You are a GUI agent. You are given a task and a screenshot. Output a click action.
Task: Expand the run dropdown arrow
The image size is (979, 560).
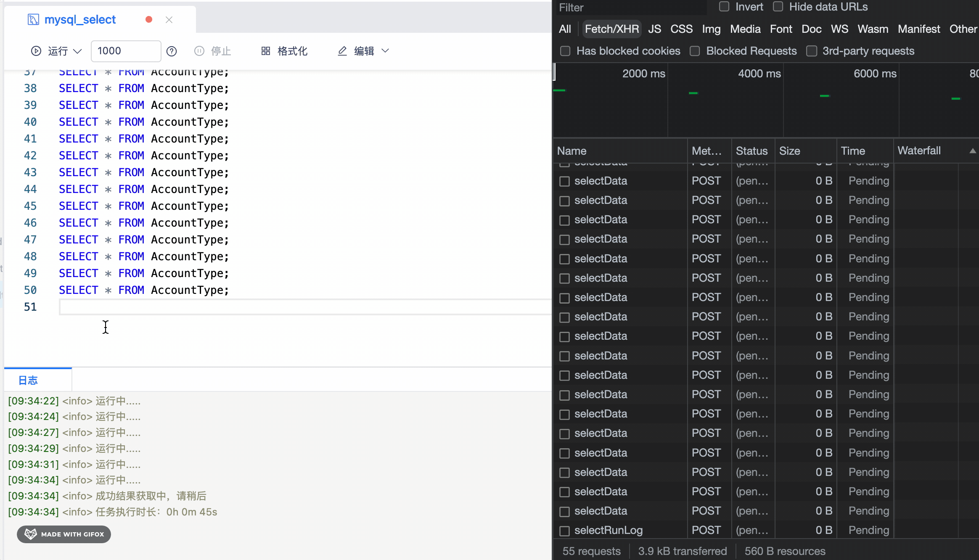point(77,51)
